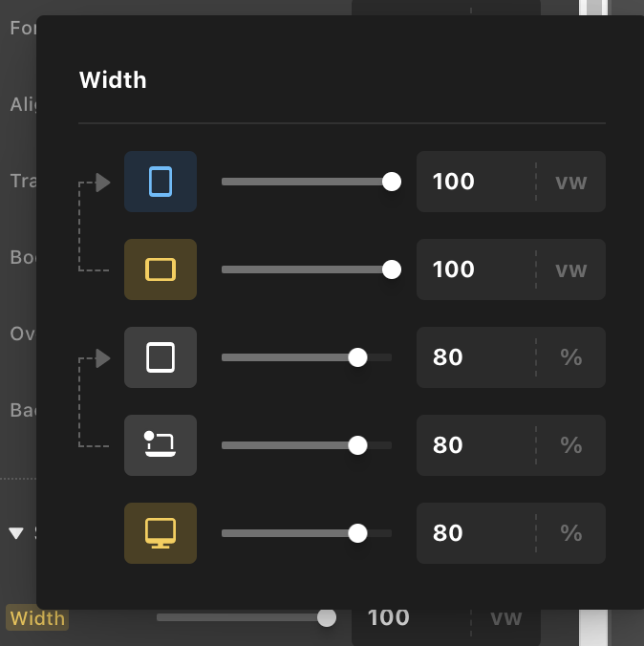Open the % unit dropdown for laptop width

click(571, 445)
